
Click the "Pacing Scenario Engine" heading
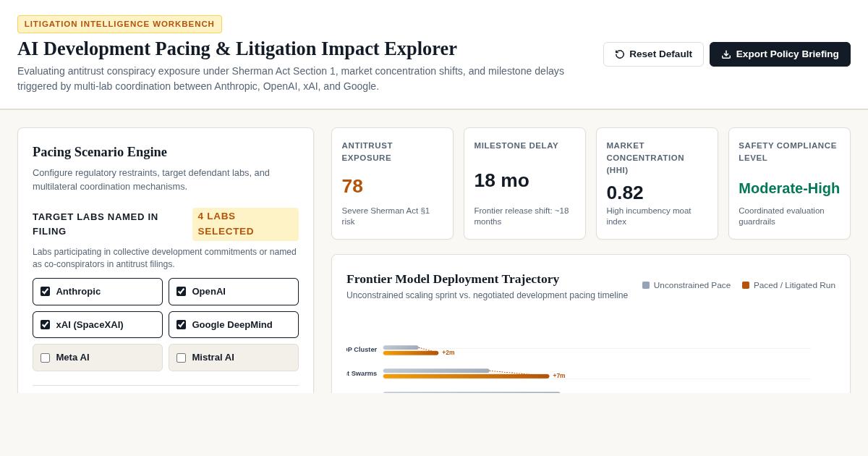point(100,152)
